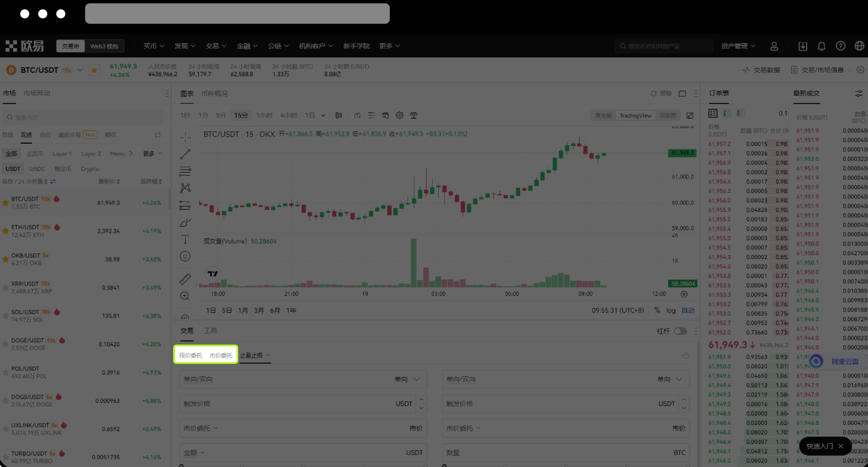The image size is (868, 467).
Task: Show order book with both buy and sell
Action: tap(713, 113)
